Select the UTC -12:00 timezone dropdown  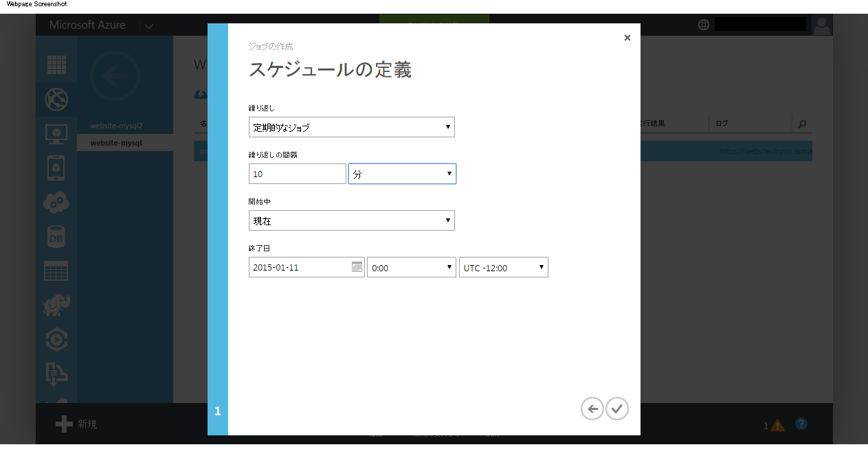click(x=503, y=267)
